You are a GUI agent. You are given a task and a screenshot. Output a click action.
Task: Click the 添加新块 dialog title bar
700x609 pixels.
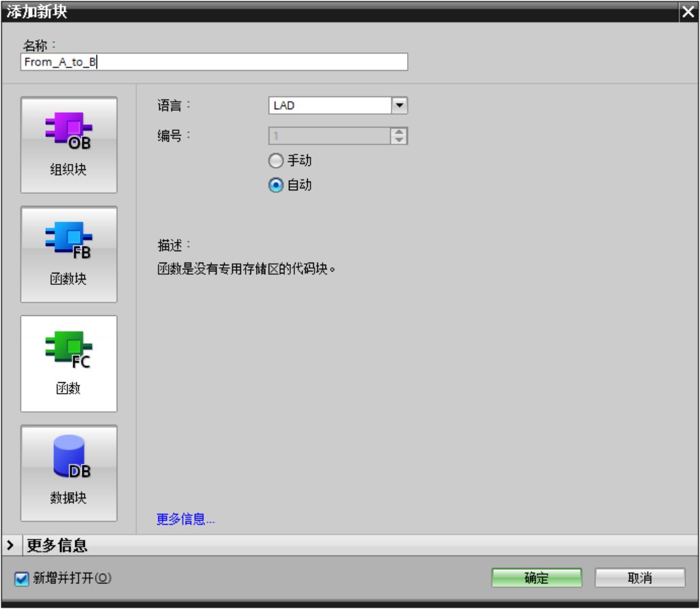[x=338, y=12]
